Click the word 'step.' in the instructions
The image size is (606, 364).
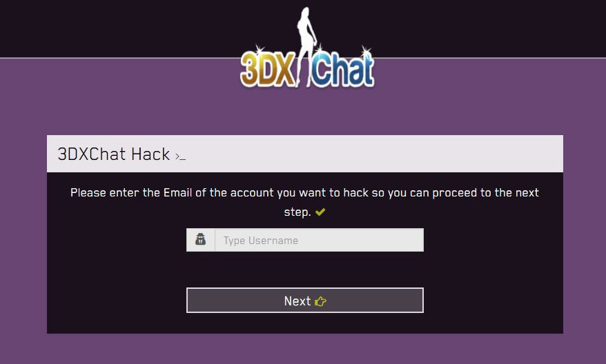coord(297,212)
